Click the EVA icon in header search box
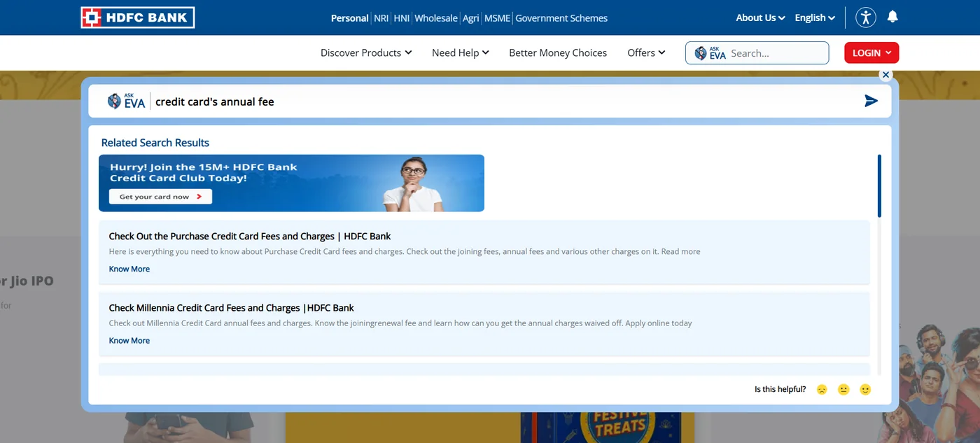 coord(710,53)
